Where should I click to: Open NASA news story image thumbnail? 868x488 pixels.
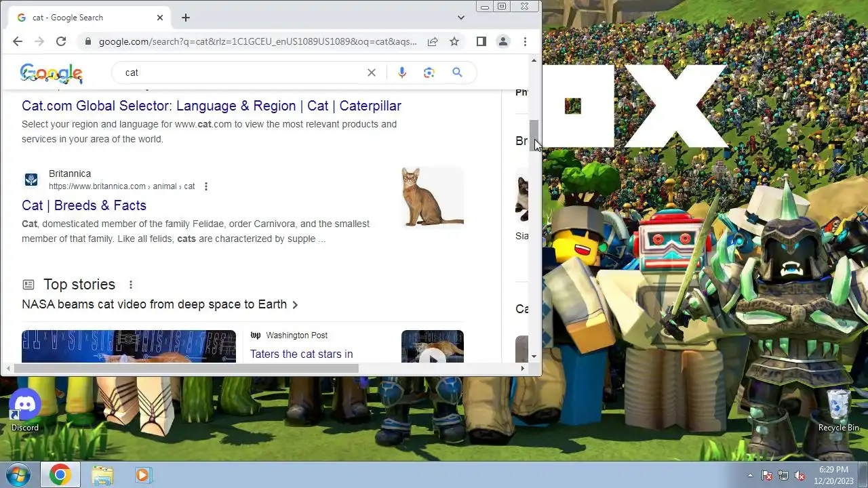tap(129, 346)
